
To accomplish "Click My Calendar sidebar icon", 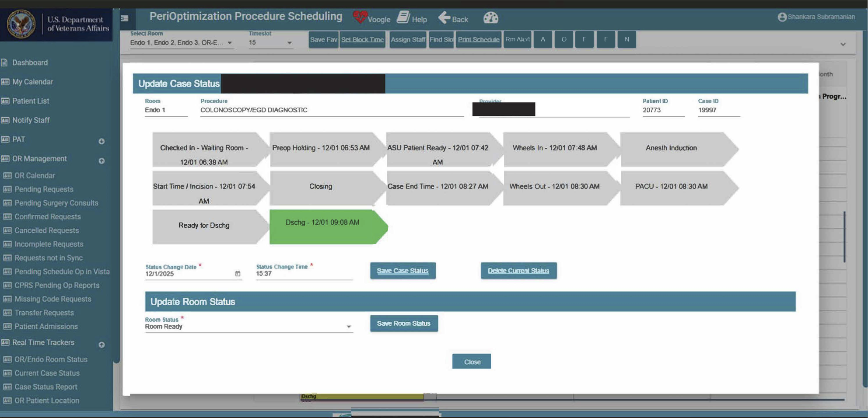I will point(5,82).
